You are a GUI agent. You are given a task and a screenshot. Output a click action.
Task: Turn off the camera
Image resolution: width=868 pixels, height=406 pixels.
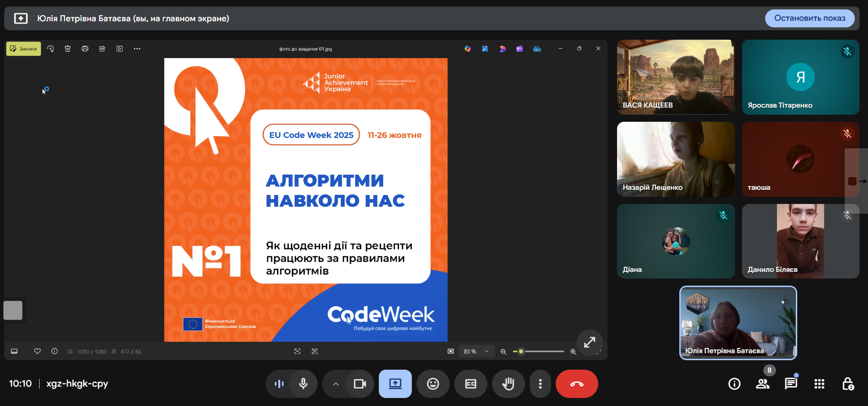tap(360, 384)
